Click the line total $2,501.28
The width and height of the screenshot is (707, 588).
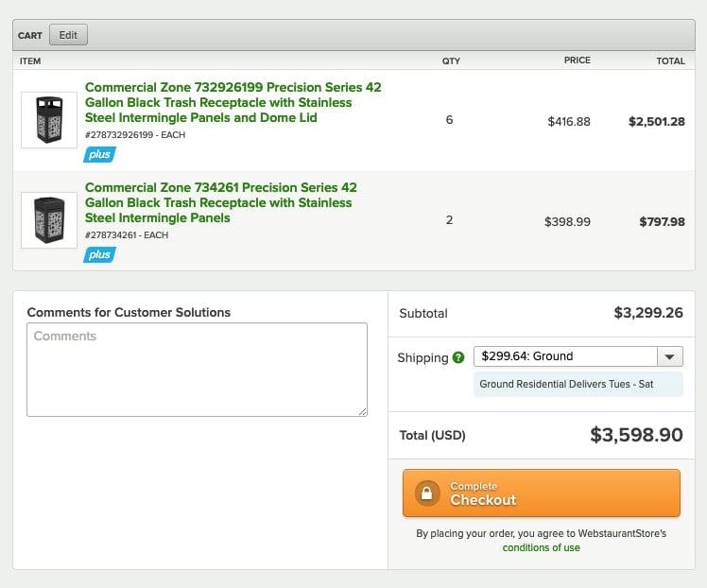[x=657, y=122]
